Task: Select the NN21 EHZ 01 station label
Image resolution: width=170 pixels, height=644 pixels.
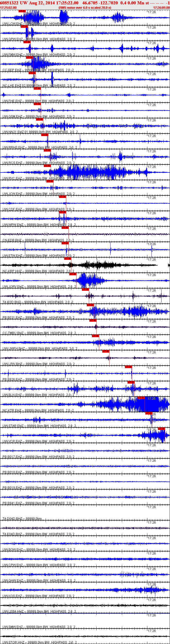Action: [x=40, y=132]
